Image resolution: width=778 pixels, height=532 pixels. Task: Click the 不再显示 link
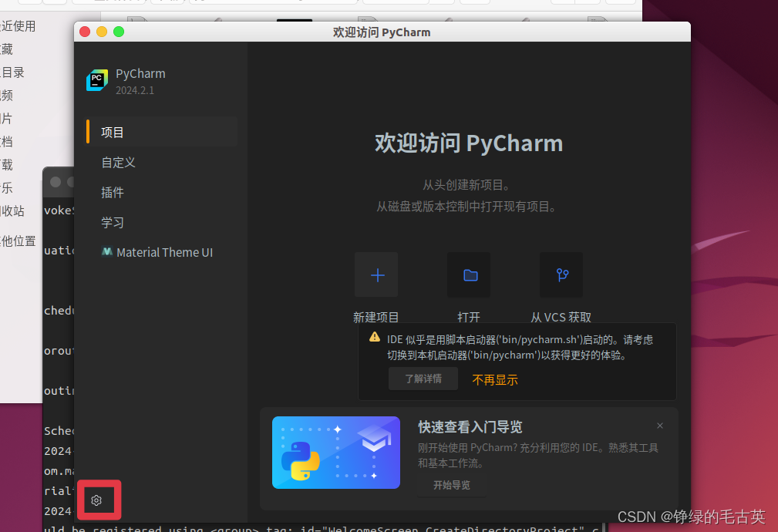(x=495, y=380)
